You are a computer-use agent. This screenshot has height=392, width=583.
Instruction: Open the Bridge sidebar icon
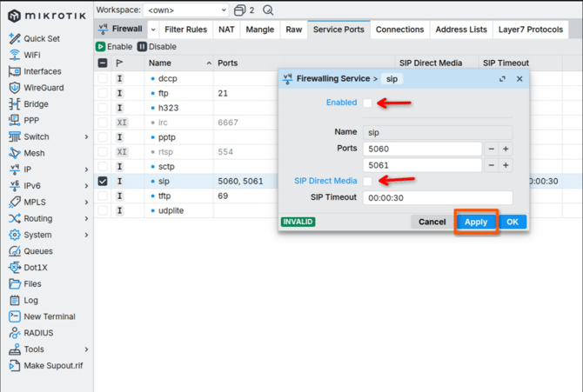pyautogui.click(x=14, y=104)
